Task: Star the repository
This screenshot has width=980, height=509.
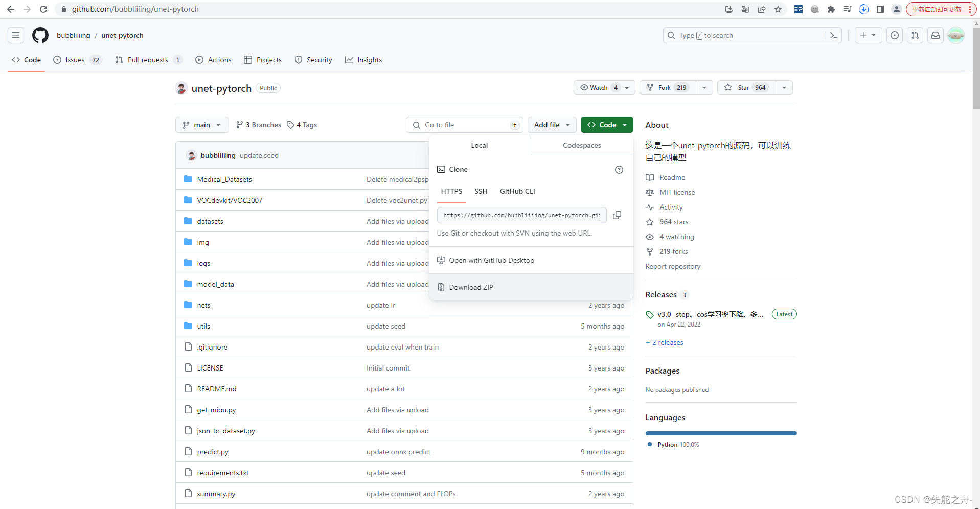Action: 746,87
